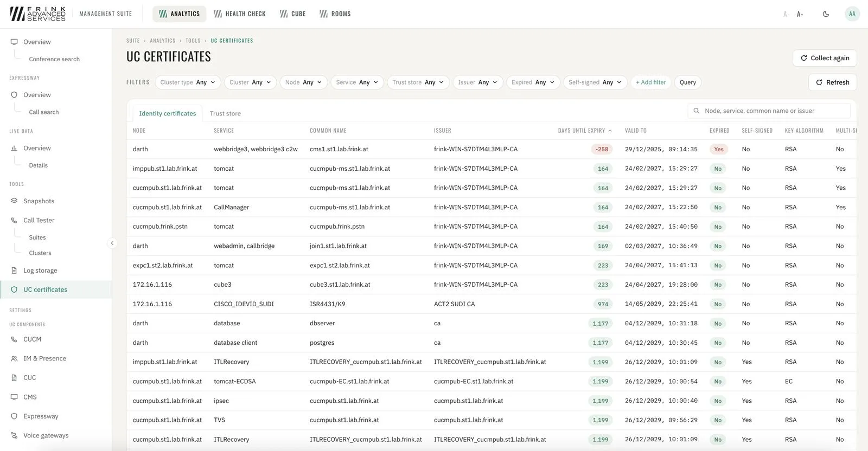
Task: Focus the node, service search field
Action: click(769, 111)
